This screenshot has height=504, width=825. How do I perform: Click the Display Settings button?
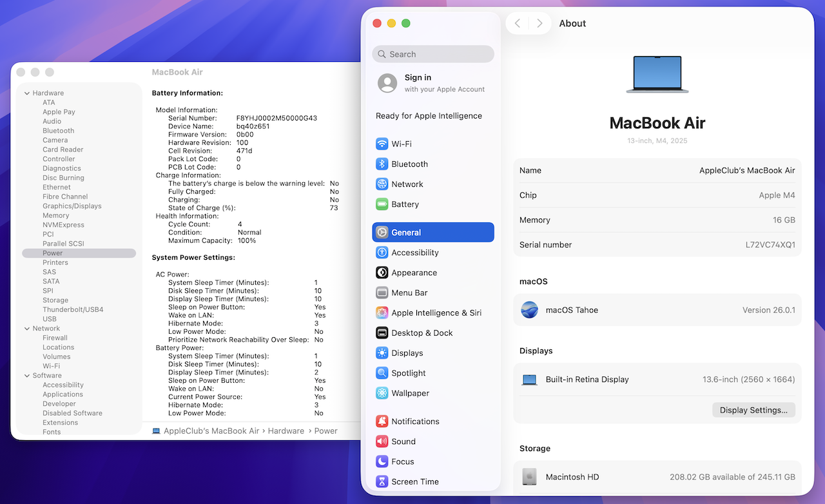[x=753, y=410]
